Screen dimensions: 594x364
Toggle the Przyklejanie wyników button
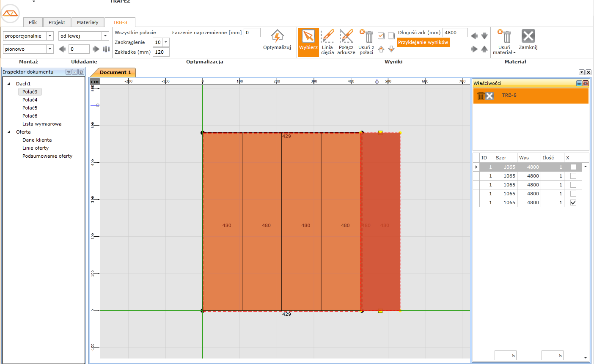coord(423,42)
